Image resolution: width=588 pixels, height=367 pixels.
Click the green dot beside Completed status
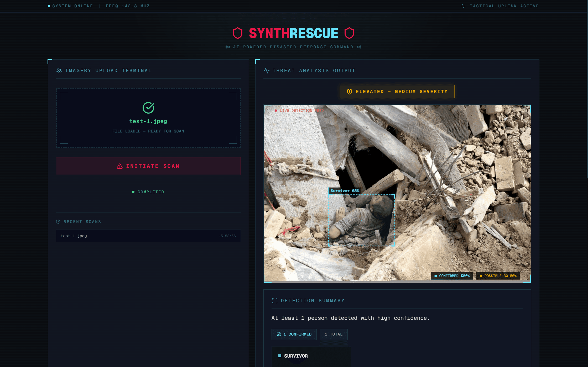(x=133, y=192)
